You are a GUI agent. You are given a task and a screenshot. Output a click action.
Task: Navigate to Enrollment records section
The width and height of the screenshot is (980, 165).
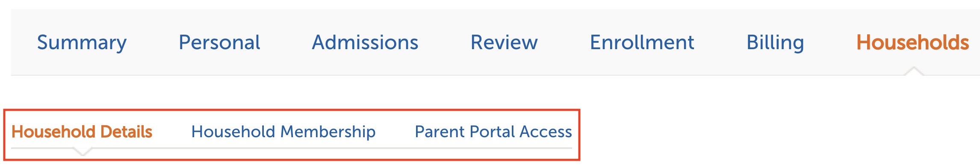[642, 43]
